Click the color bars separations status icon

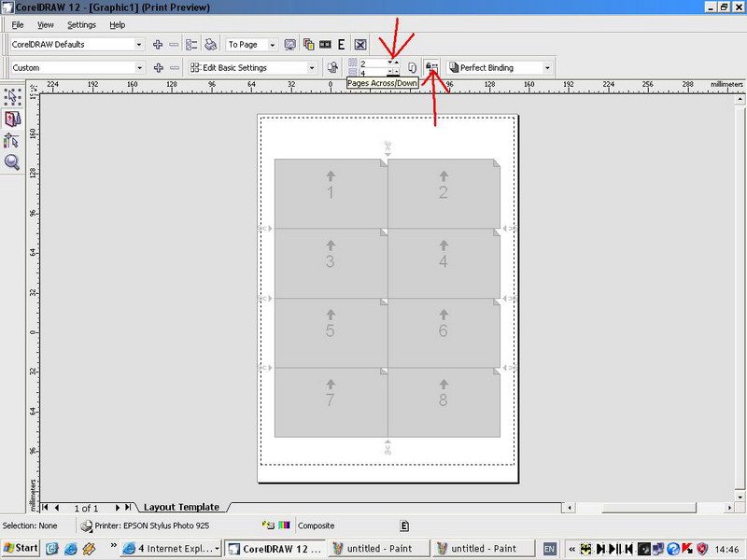tap(285, 525)
